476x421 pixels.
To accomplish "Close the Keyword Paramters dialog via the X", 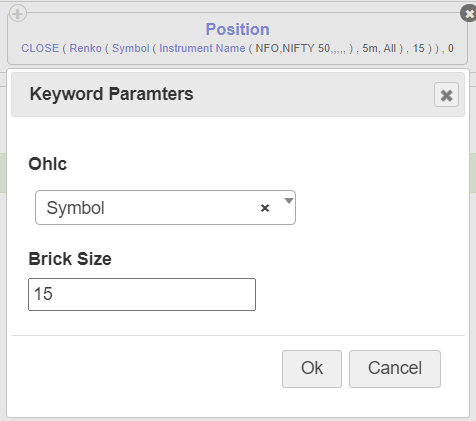I will tap(446, 95).
